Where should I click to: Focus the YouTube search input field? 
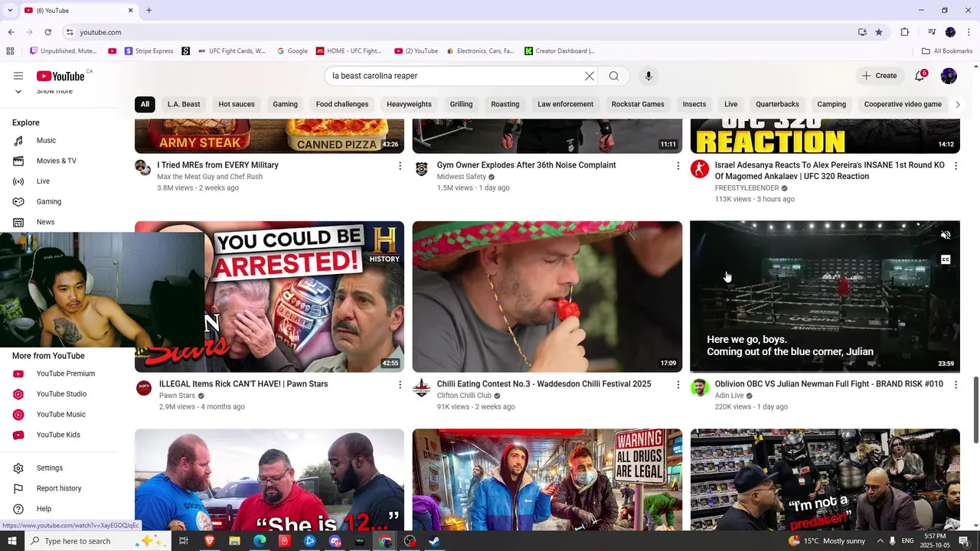455,76
